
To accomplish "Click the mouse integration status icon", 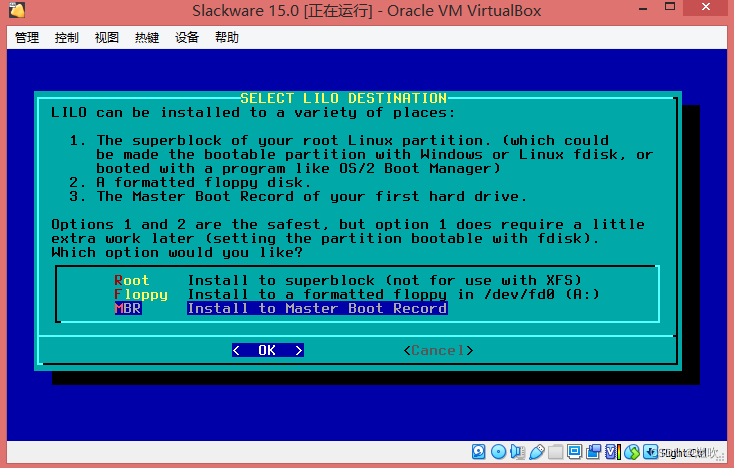I will click(632, 452).
